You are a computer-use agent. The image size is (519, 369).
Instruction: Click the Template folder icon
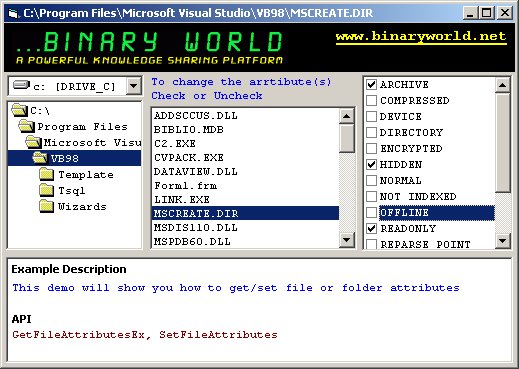[46, 174]
